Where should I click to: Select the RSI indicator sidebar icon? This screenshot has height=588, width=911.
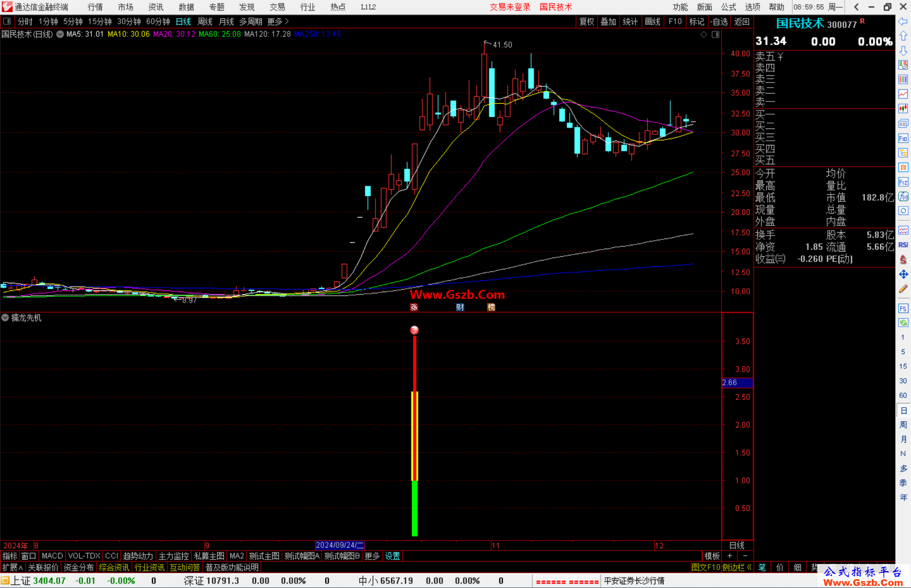click(x=903, y=245)
